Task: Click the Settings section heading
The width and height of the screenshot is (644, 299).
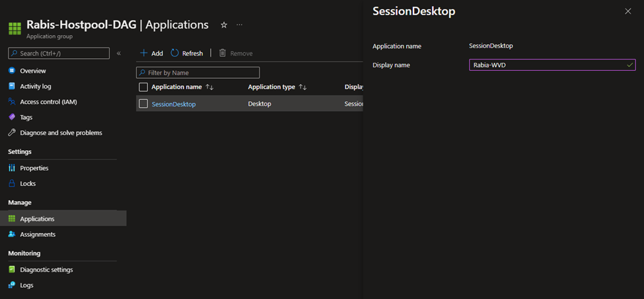Action: tap(20, 151)
